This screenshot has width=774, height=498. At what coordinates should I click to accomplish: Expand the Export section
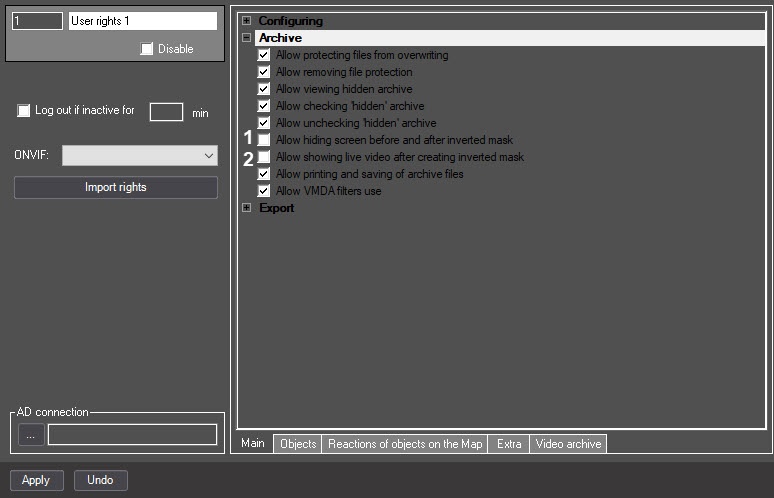tap(246, 208)
